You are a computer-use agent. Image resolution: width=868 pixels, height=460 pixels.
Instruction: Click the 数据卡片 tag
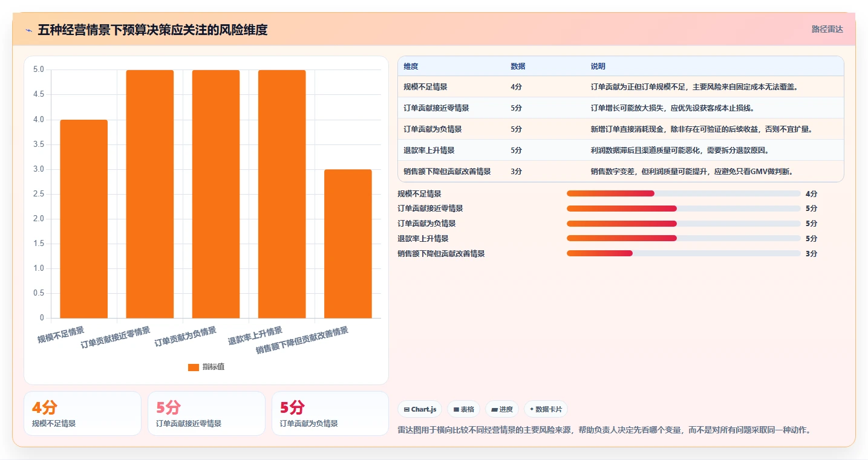pyautogui.click(x=546, y=409)
